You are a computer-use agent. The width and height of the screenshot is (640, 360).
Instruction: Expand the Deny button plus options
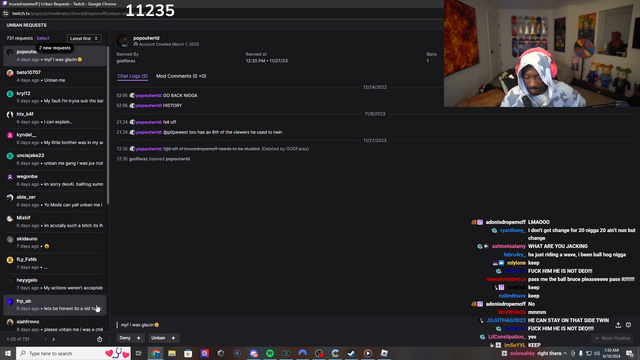click(x=138, y=338)
